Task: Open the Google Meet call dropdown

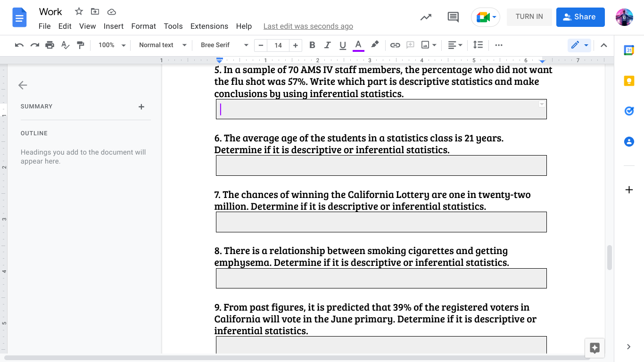Action: pos(486,17)
